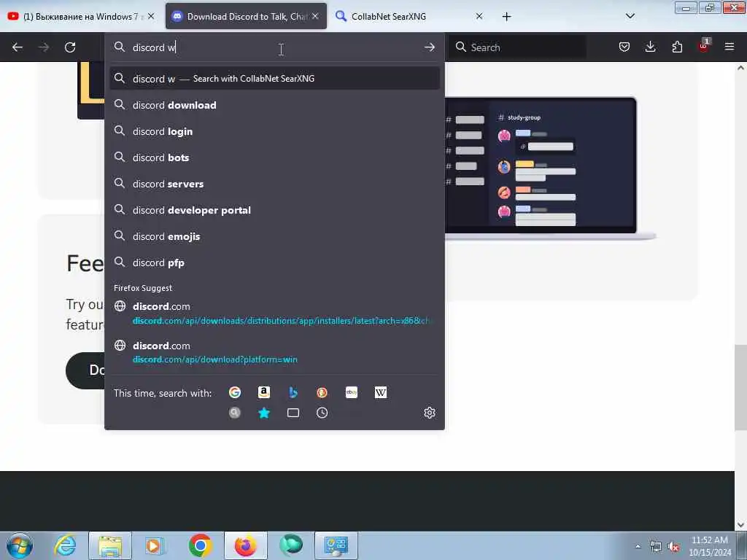Open the green bird taskbar app
This screenshot has height=560, width=747.
point(290,545)
